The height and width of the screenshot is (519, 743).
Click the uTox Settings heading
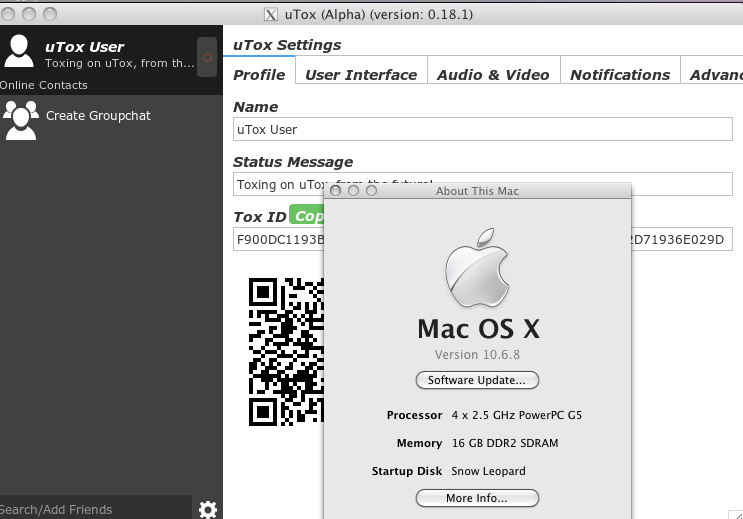[x=287, y=45]
